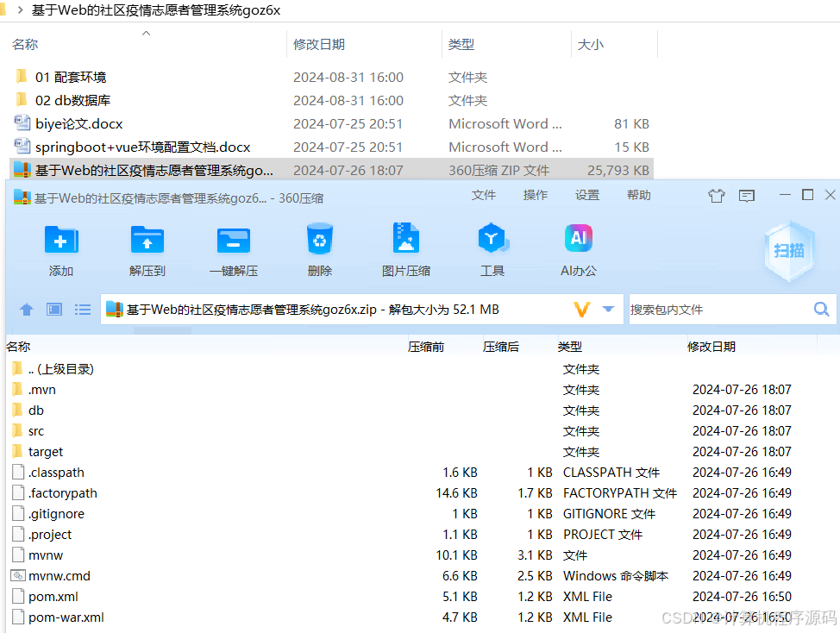Click the 解压到 (Extract to) icon

pyautogui.click(x=147, y=240)
